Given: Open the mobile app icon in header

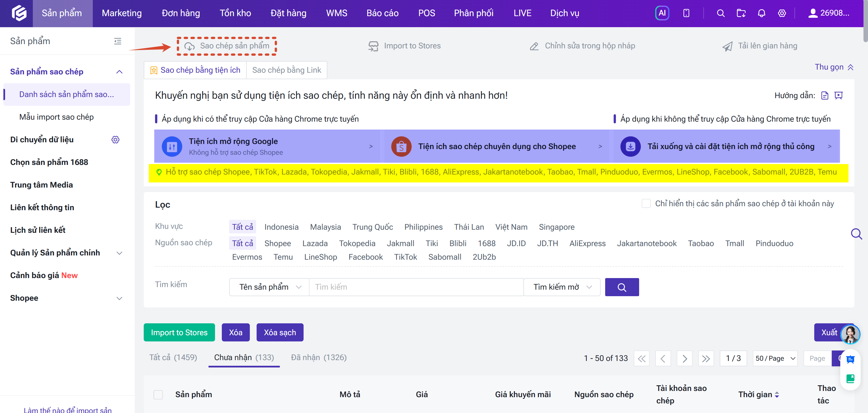Looking at the screenshot, I should [686, 13].
